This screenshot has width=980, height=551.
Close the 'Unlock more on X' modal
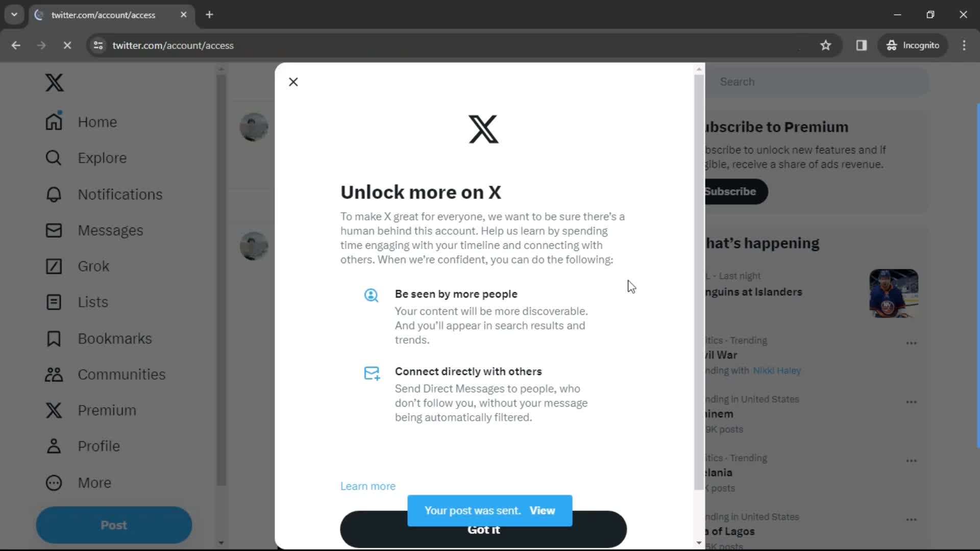pos(293,82)
